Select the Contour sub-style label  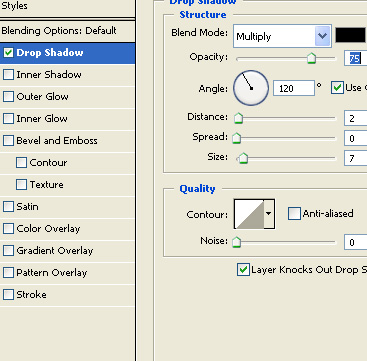pos(48,163)
